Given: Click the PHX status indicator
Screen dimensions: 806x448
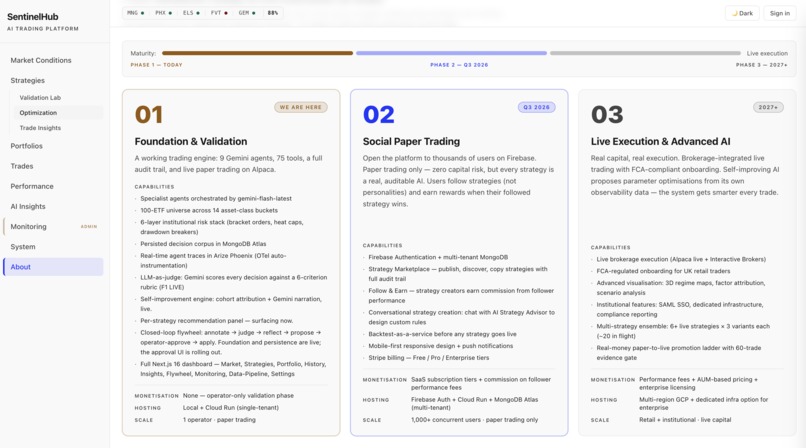Looking at the screenshot, I should click(x=163, y=13).
